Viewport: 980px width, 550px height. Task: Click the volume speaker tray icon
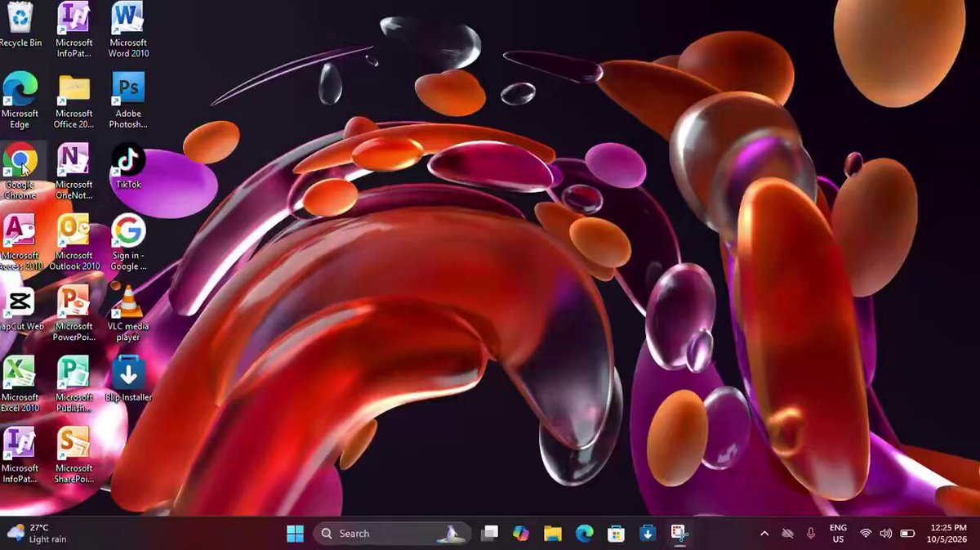[x=886, y=534]
